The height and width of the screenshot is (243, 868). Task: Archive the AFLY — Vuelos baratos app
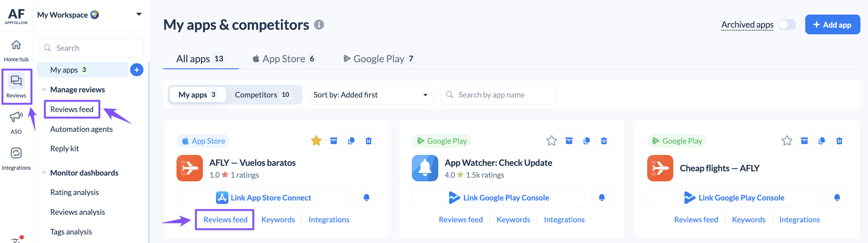click(334, 141)
